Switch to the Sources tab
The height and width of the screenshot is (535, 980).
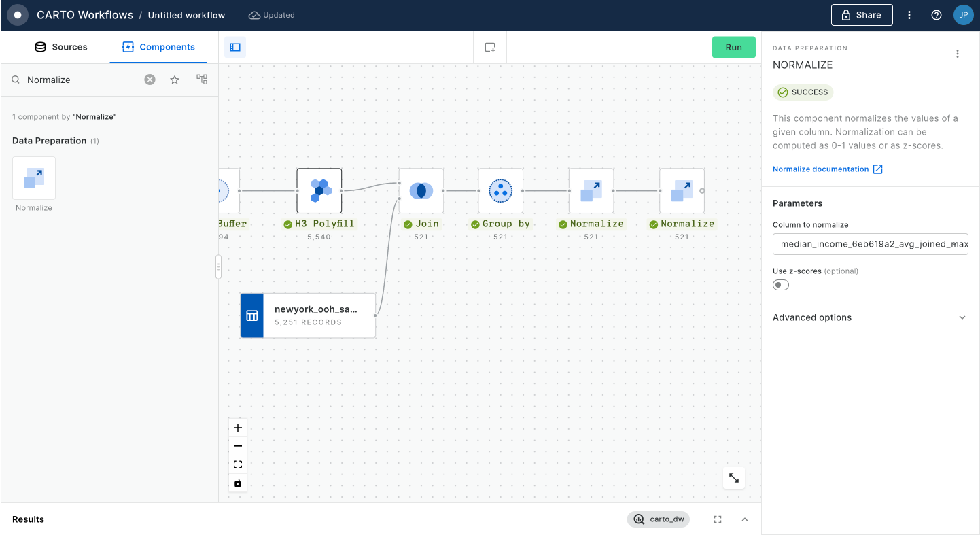(61, 47)
